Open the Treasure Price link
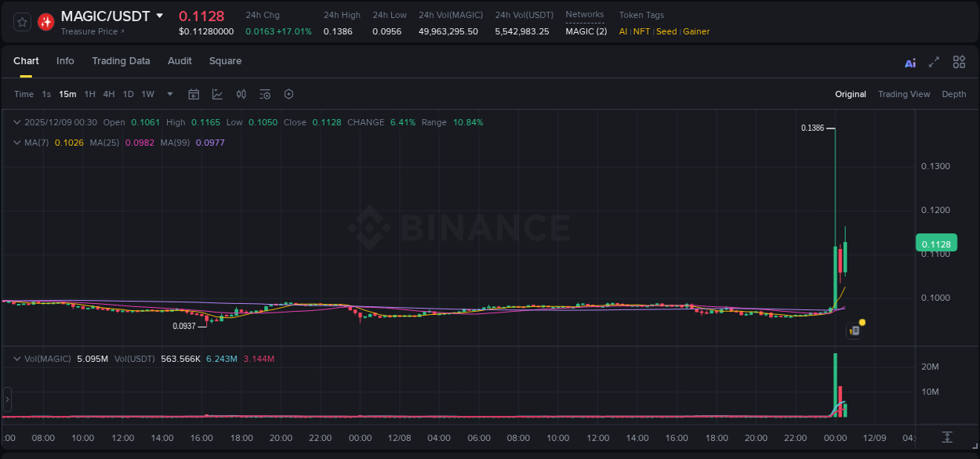The image size is (980, 459). pos(90,31)
